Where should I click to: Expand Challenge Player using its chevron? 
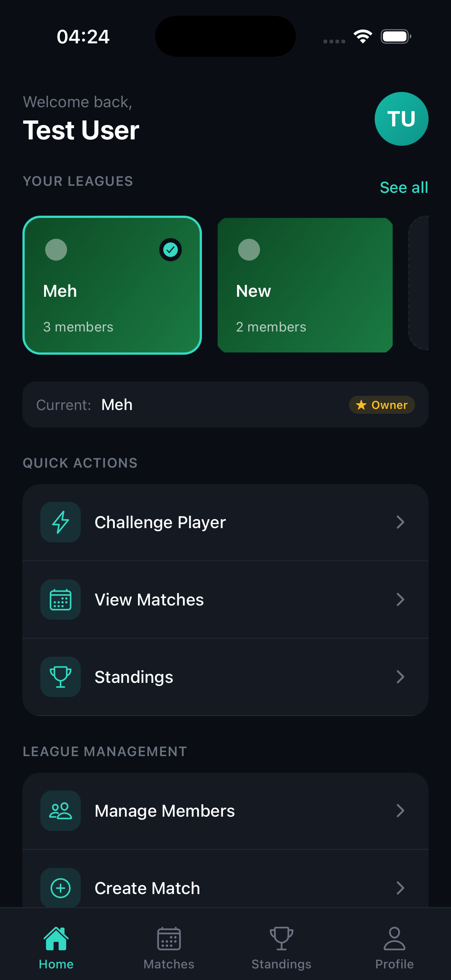point(400,522)
